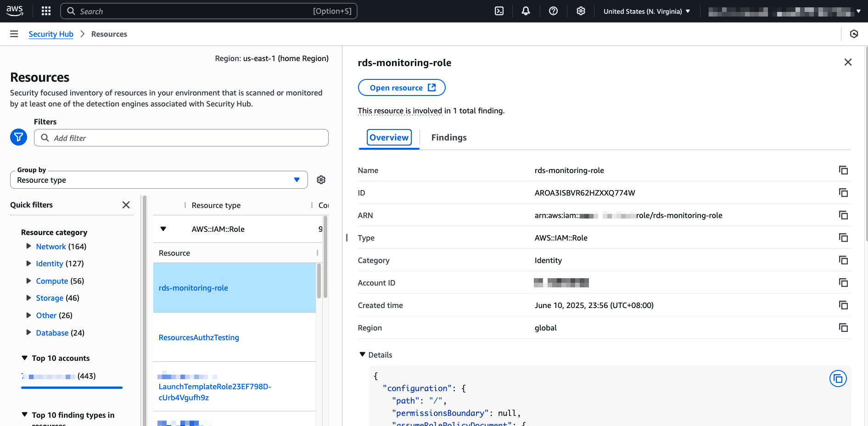Viewport: 868px width, 426px height.
Task: Click the search icon in top search bar
Action: coord(71,11)
